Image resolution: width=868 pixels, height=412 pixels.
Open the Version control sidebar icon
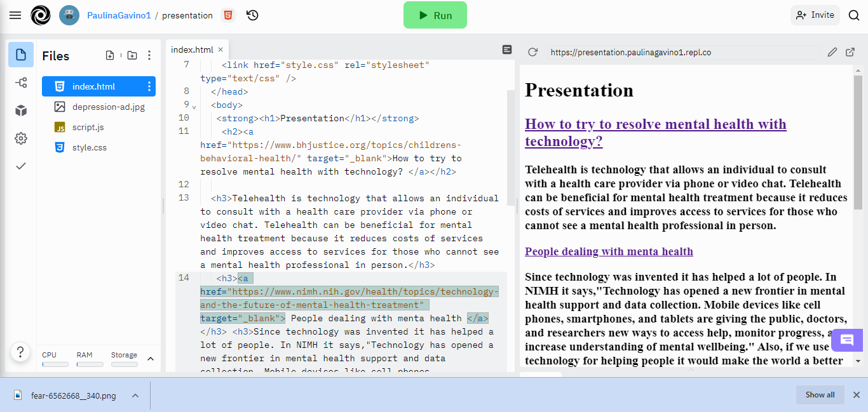pos(21,83)
